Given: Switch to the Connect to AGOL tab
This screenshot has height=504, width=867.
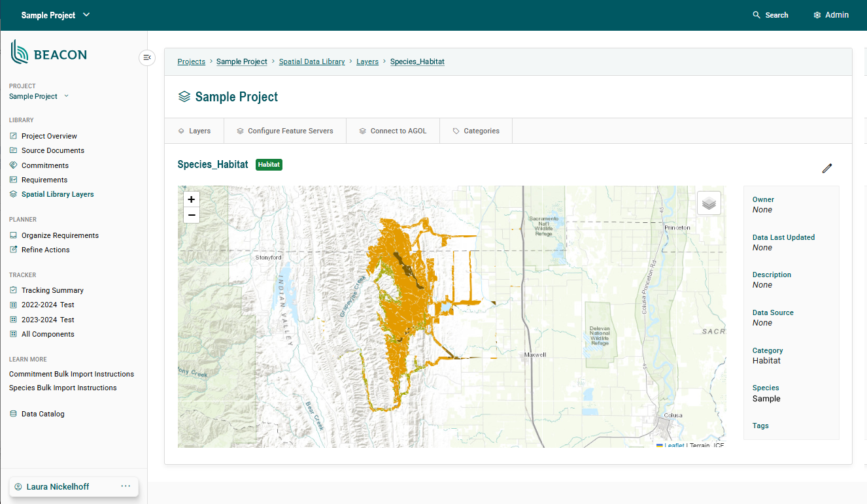Looking at the screenshot, I should [392, 131].
